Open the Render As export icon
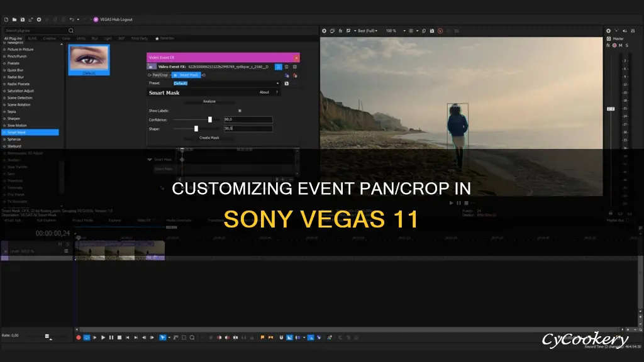Image resolution: width=644 pixels, height=362 pixels. (x=31, y=19)
